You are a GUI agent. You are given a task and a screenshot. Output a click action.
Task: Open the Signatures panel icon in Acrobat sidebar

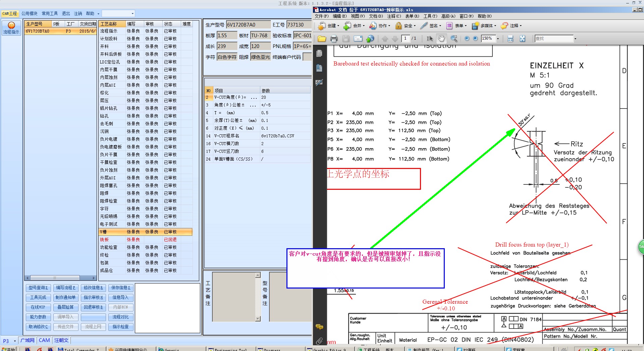click(x=319, y=82)
